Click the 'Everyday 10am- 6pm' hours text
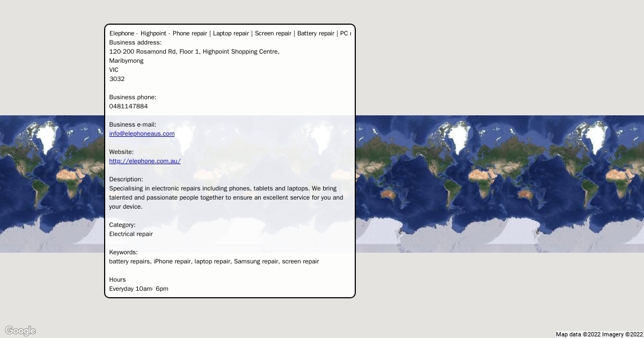 (x=138, y=289)
